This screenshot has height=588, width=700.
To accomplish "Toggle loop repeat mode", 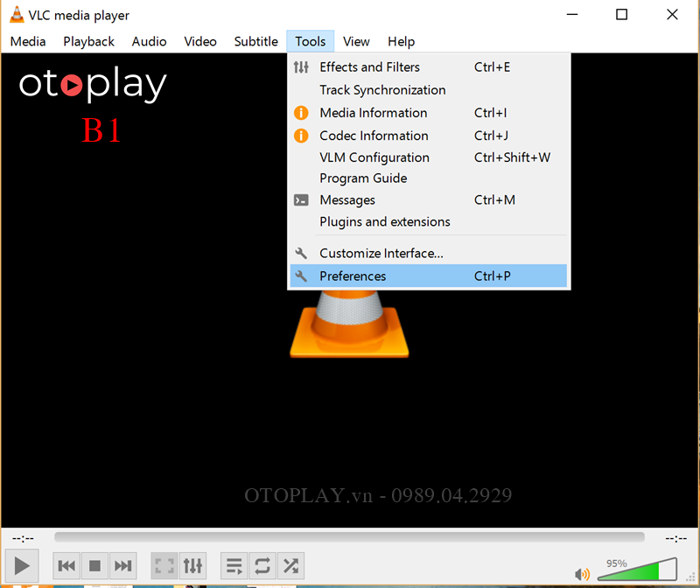I will coord(262,566).
